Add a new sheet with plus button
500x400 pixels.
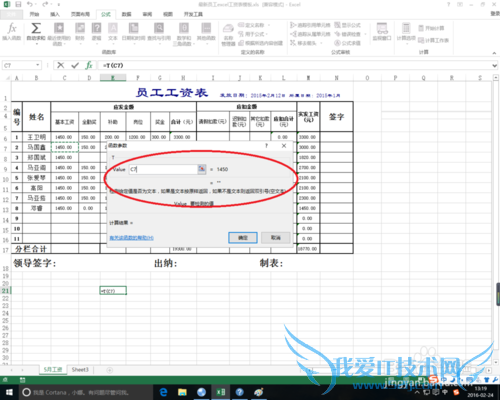point(109,370)
